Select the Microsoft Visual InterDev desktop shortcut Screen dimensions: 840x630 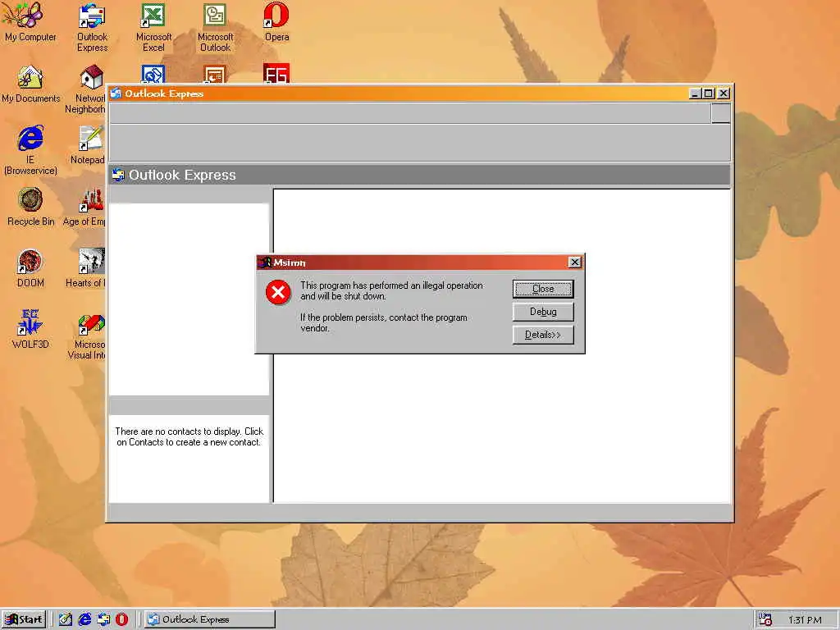[87, 336]
